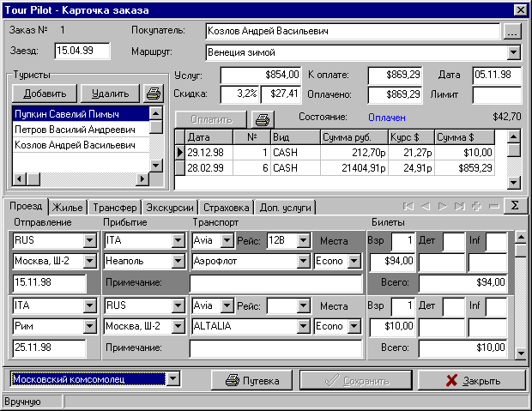Select the Проезд tab

click(x=26, y=206)
